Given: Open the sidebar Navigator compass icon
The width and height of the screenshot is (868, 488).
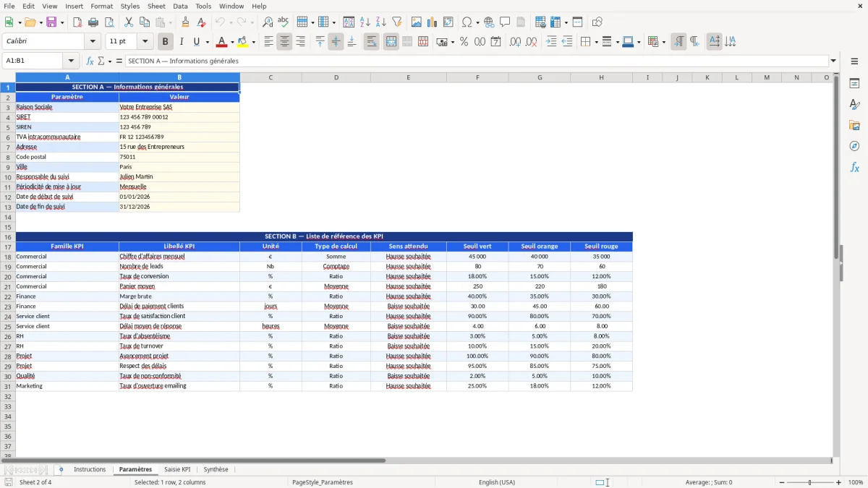Looking at the screenshot, I should [854, 146].
